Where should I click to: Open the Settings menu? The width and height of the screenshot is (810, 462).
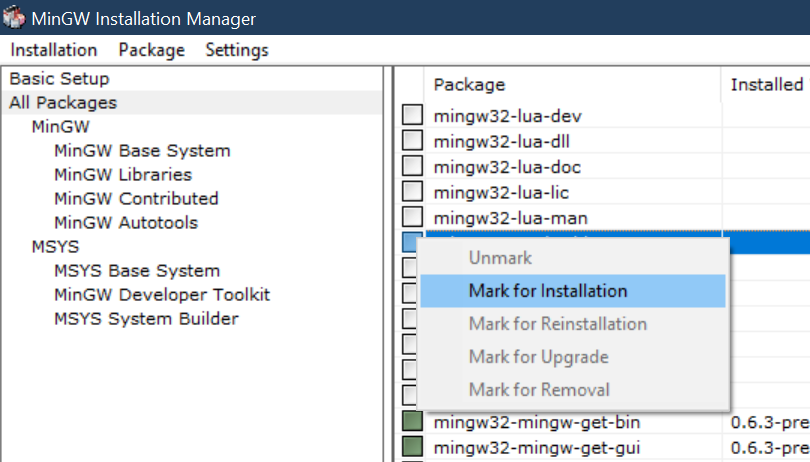click(x=237, y=50)
